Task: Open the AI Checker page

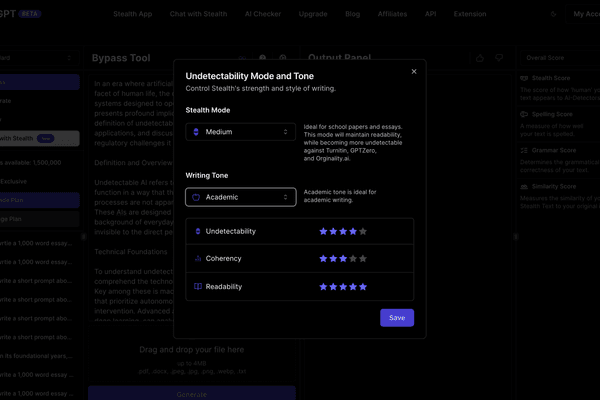Action: 262,14
